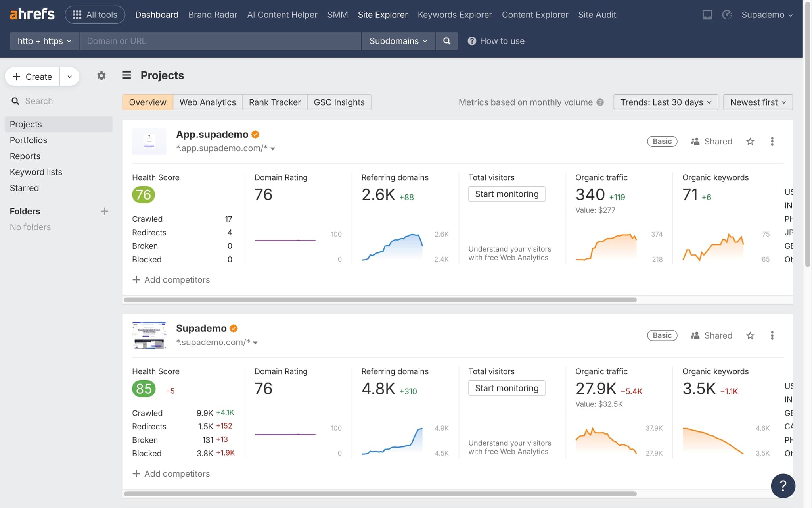Star the Supademo project
Screen dimensions: 812x508
[750, 335]
